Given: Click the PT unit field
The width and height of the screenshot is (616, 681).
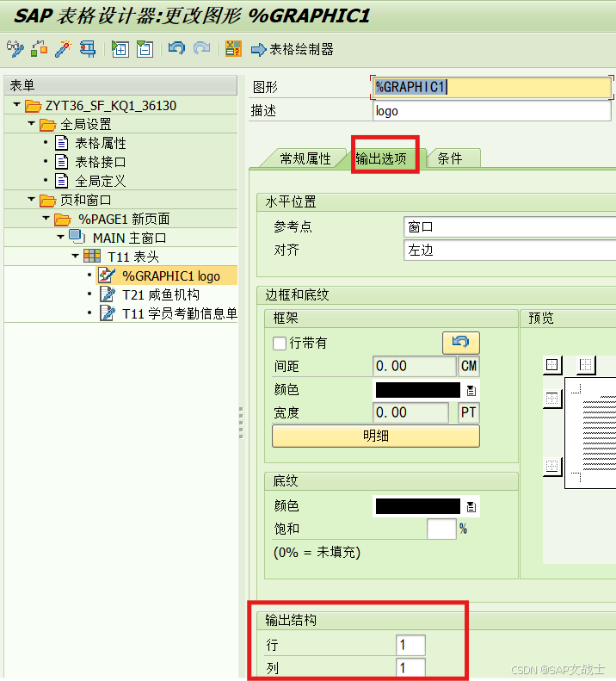Looking at the screenshot, I should coord(468,412).
